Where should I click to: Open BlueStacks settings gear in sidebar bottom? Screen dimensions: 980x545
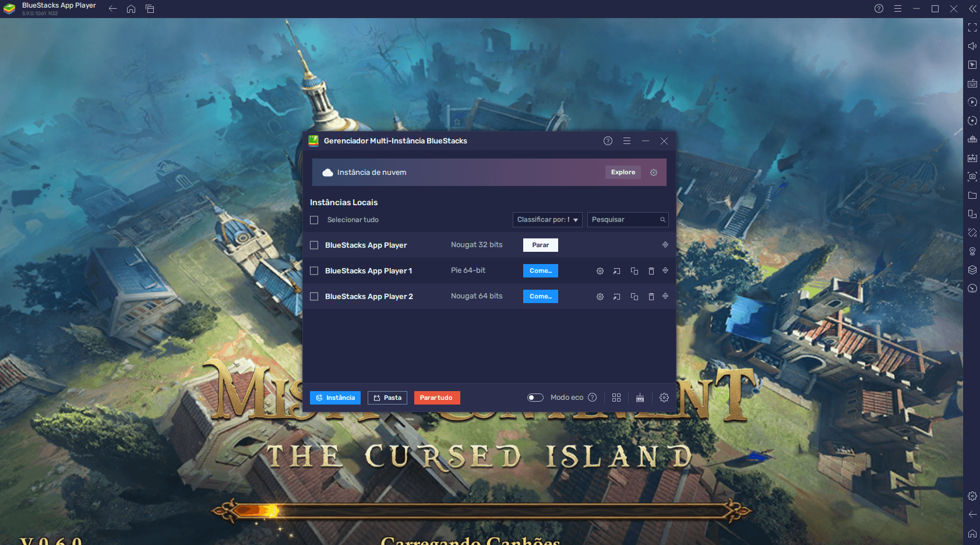pos(972,496)
